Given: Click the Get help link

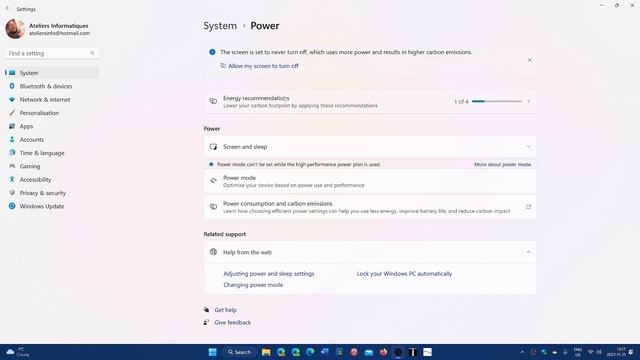Looking at the screenshot, I should 225,310.
